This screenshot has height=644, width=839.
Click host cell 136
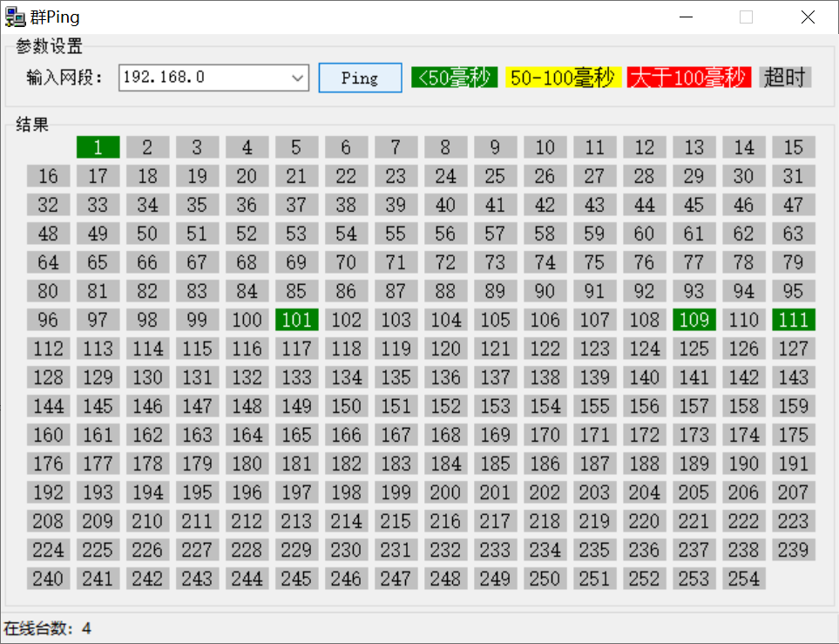(x=446, y=377)
